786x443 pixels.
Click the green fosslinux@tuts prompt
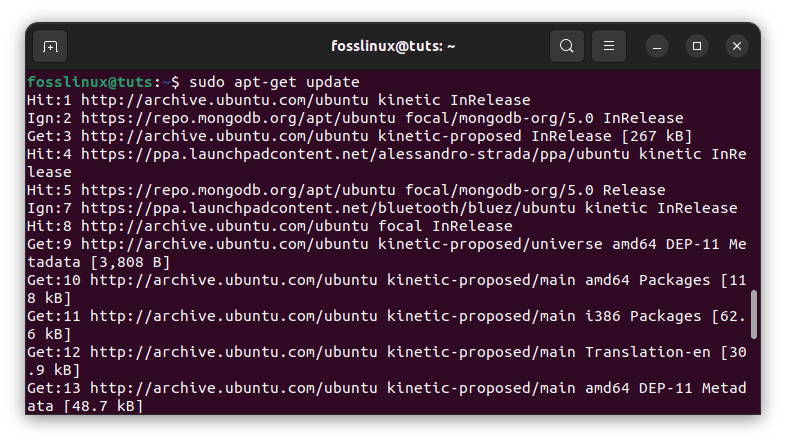[x=90, y=82]
